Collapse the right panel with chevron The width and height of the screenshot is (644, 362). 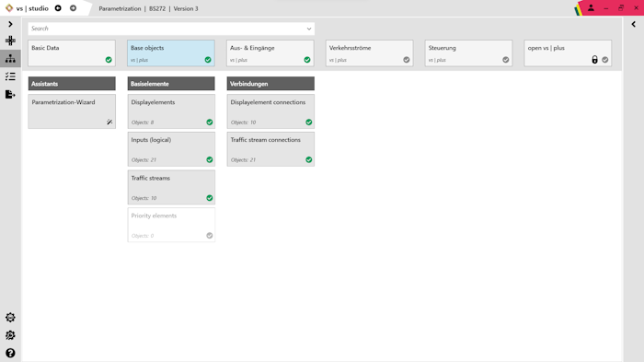point(633,24)
